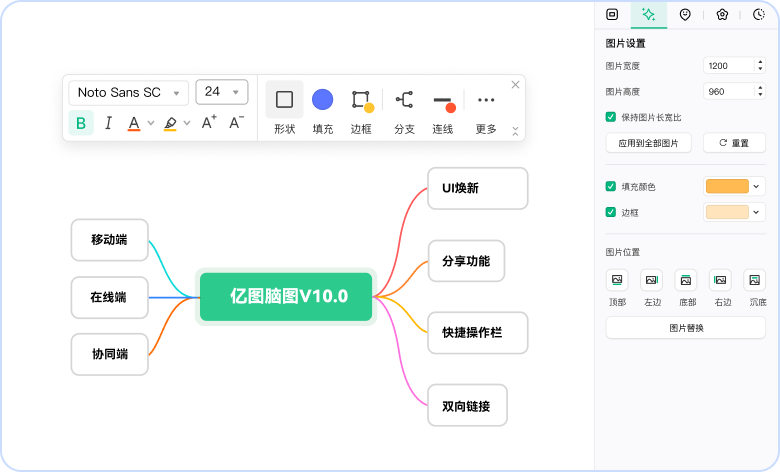Viewport: 780px width, 472px height.
Task: Select the 在线端 node
Action: [x=109, y=297]
